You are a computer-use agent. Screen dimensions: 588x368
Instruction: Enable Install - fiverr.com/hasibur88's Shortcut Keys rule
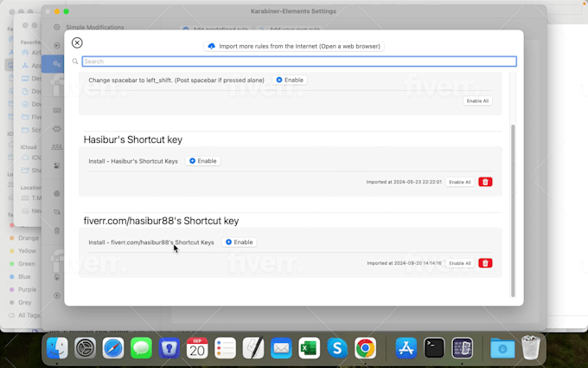(x=240, y=242)
